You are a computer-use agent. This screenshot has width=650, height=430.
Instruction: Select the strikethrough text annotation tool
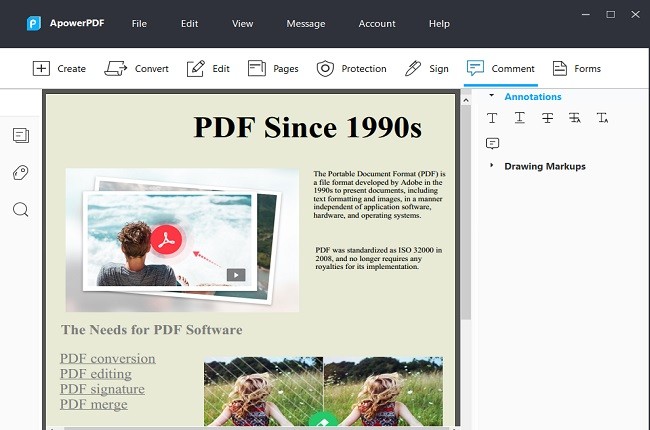tap(547, 118)
